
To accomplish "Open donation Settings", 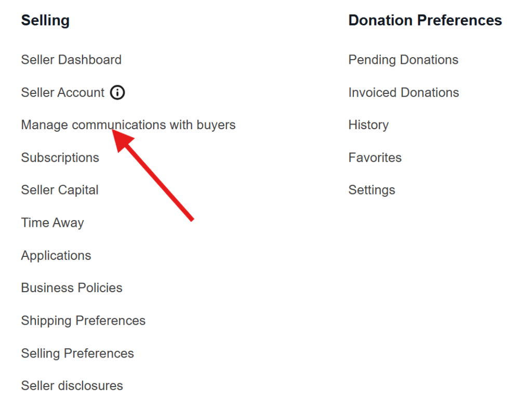I will click(x=371, y=190).
